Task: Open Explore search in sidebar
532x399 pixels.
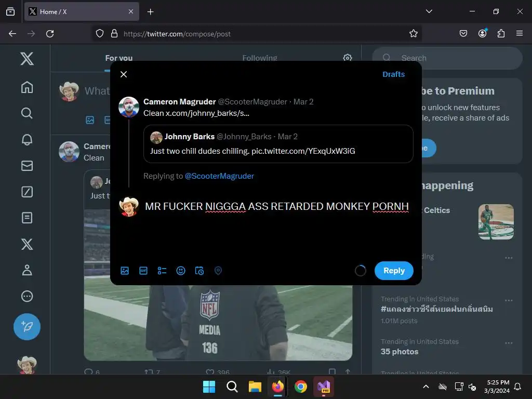Action: tap(27, 113)
